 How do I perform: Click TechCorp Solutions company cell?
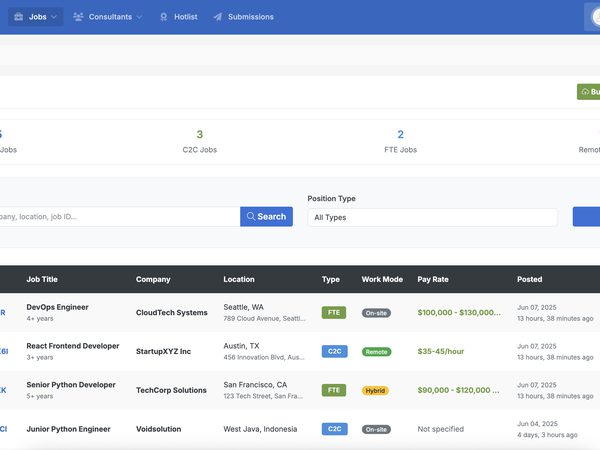point(171,390)
